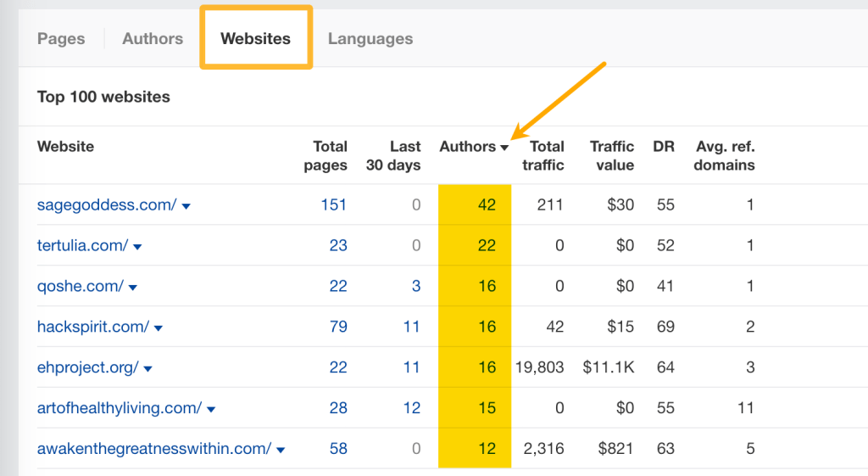This screenshot has width=868, height=476.
Task: Select the 22 authors cell for tertulia.com
Action: click(x=487, y=245)
